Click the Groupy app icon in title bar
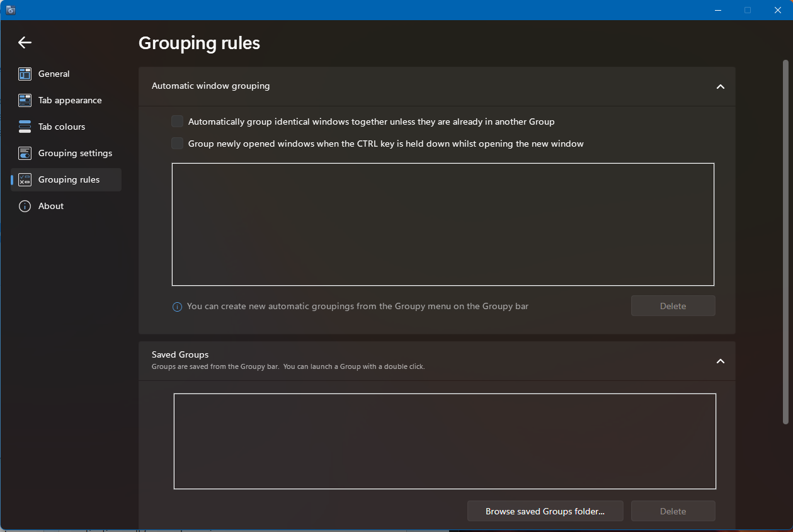The height and width of the screenshot is (532, 793). (11, 10)
